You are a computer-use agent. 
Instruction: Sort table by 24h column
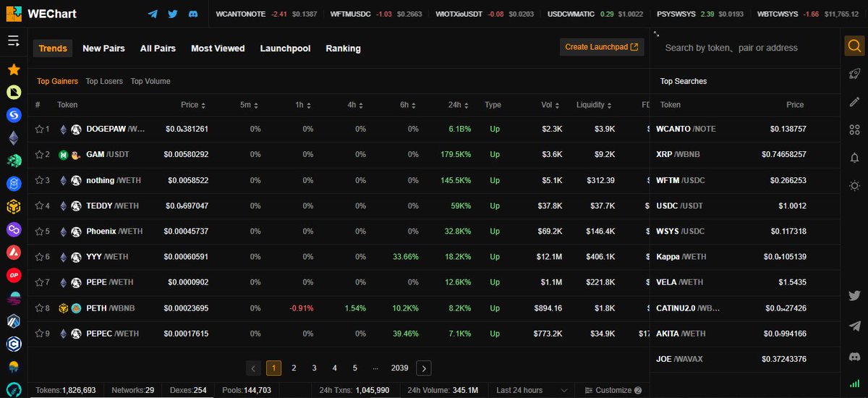coord(459,105)
